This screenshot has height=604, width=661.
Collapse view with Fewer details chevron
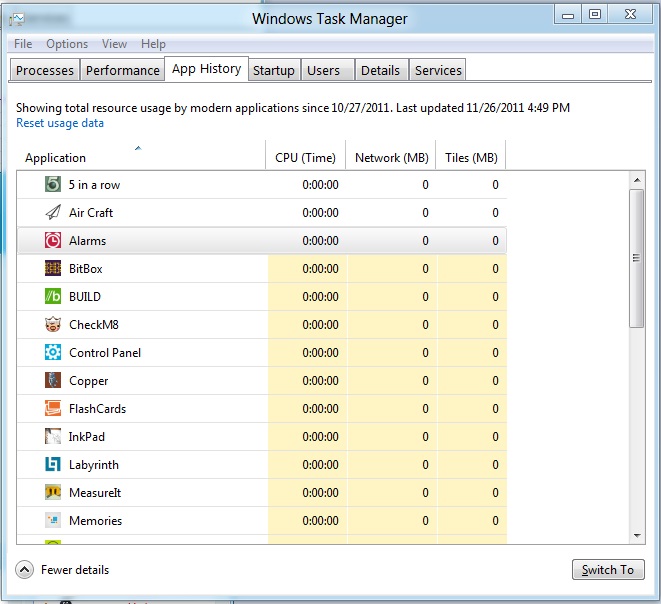(x=24, y=570)
